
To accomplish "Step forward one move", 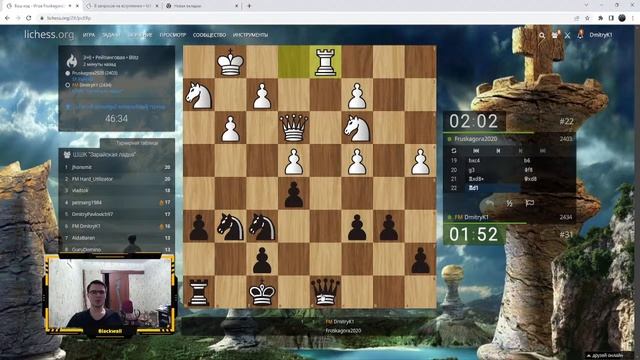I will 520,151.
